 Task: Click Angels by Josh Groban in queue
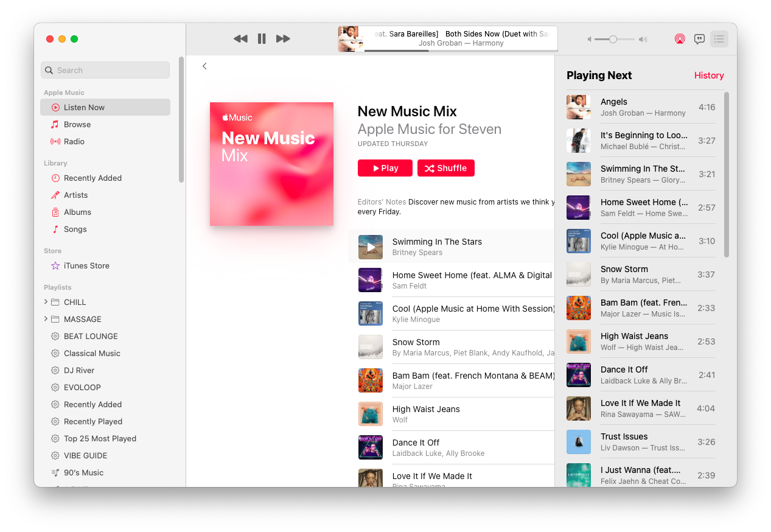(x=641, y=107)
